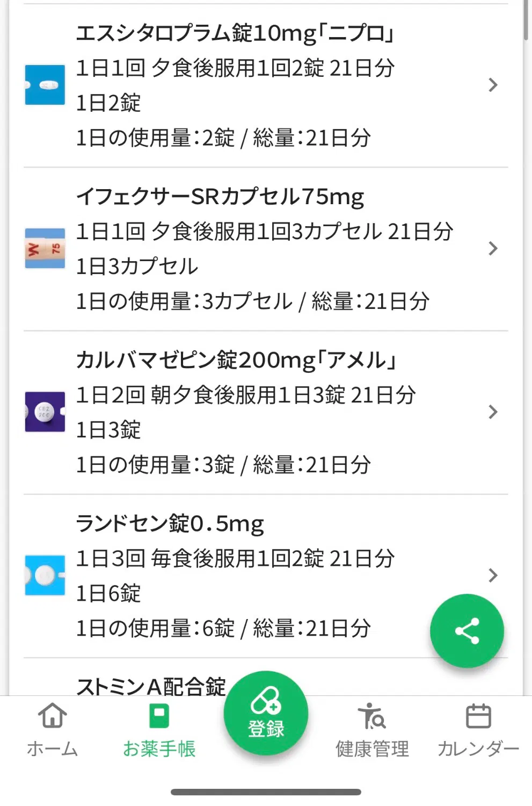Tap the green share floating button
The height and width of the screenshot is (806, 532).
(467, 631)
